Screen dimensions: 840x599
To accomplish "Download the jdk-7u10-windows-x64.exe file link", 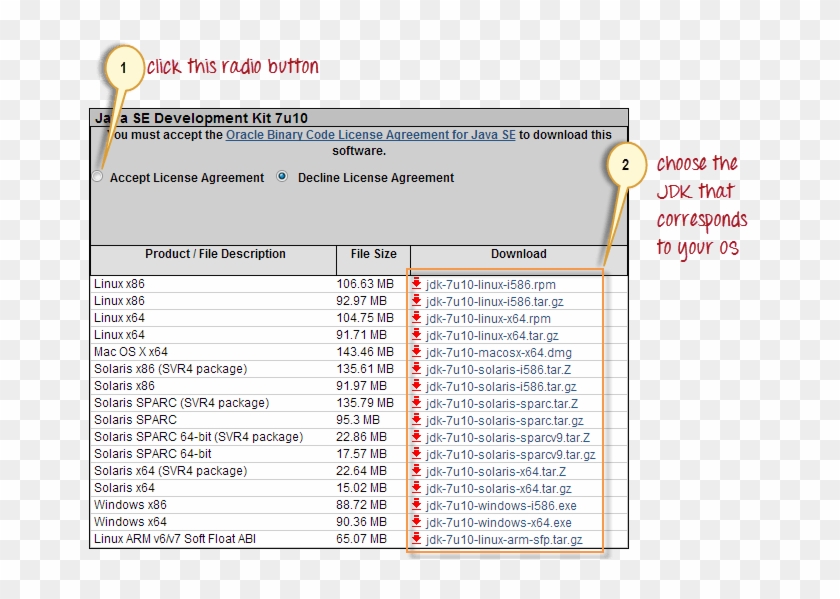I will (x=499, y=523).
